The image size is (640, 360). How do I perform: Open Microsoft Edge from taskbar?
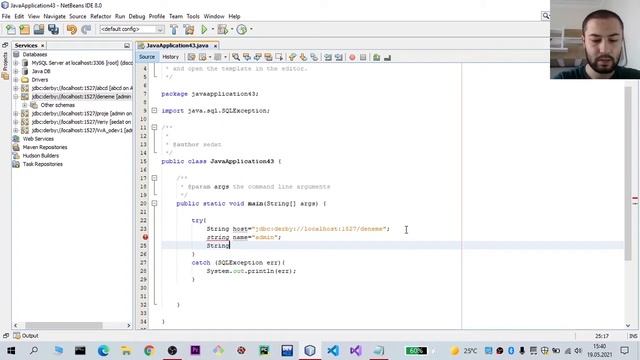coord(103,350)
